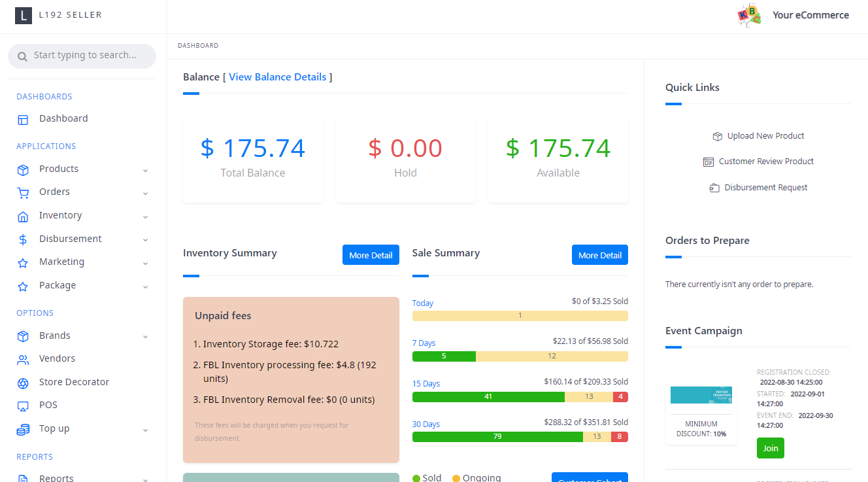Expand the Top up menu chevron
The image size is (868, 482).
point(145,430)
